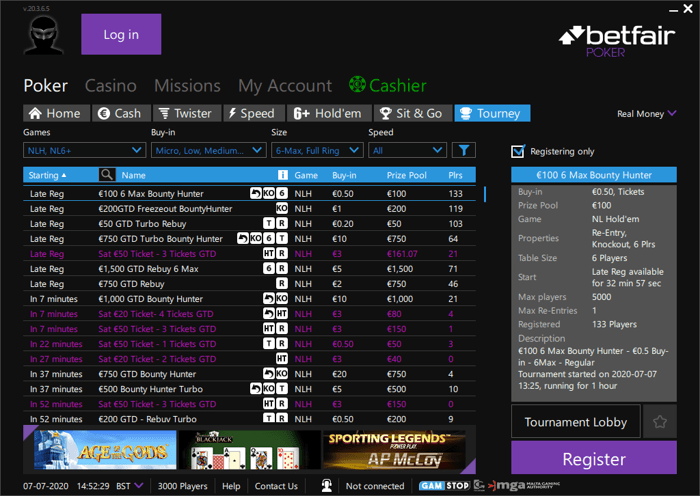The height and width of the screenshot is (496, 700).
Task: Open the Buy-in Micro, Low, Medium dropdown
Action: point(208,150)
